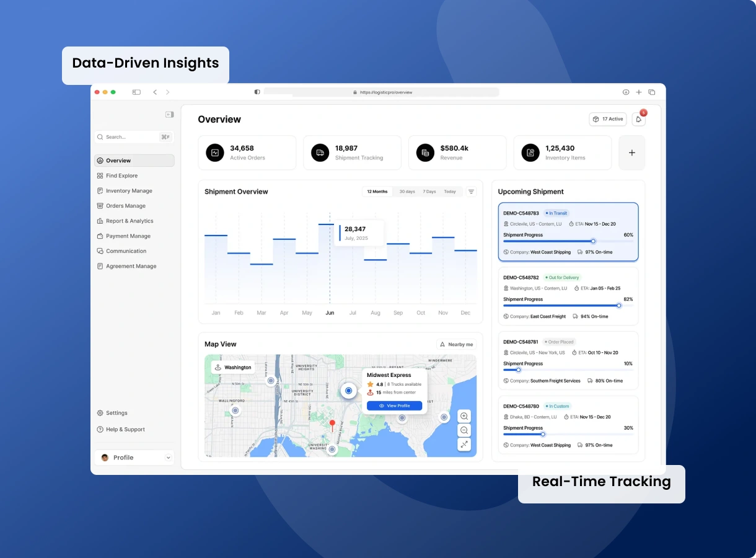Click View Profile for Midwest Express
The image size is (756, 558).
click(394, 405)
